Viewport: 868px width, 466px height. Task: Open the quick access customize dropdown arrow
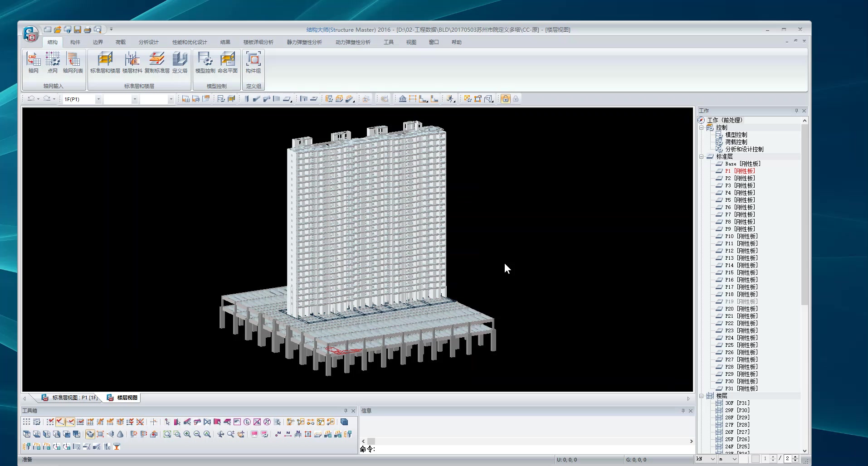pos(111,29)
